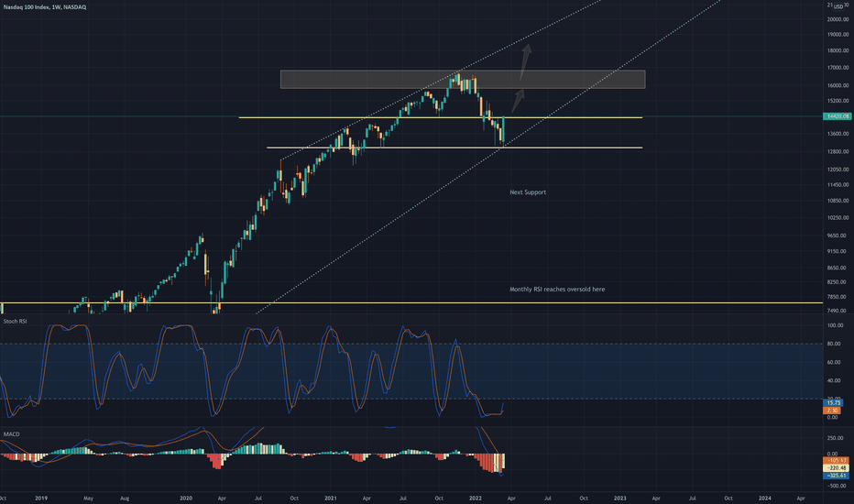854x504 pixels.
Task: Click the 2021 label on time axis
Action: pos(331,498)
